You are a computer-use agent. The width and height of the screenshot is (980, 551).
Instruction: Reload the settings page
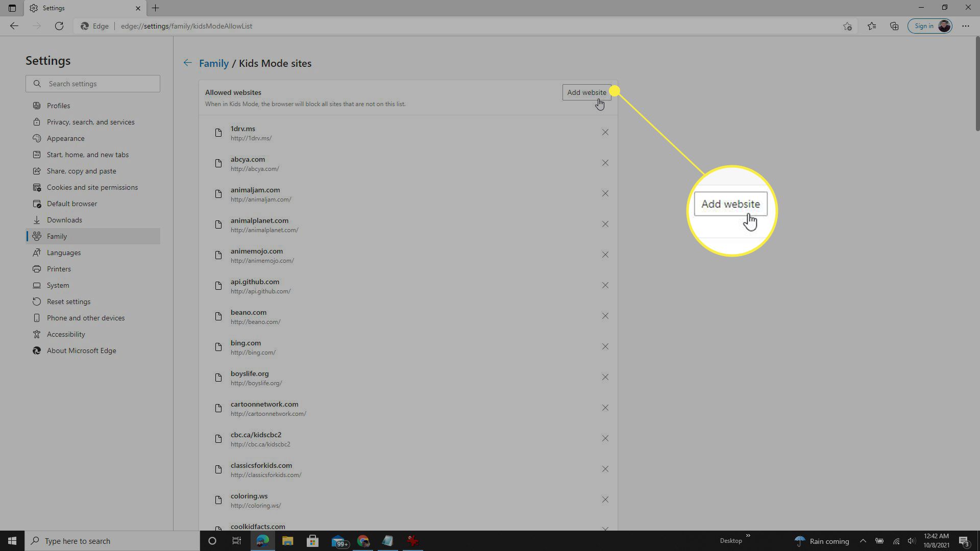59,26
